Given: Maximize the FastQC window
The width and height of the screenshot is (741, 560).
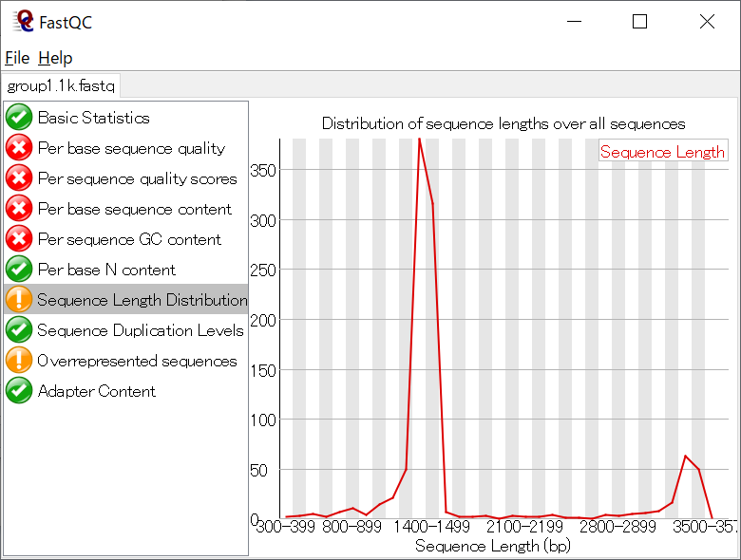Looking at the screenshot, I should (640, 21).
